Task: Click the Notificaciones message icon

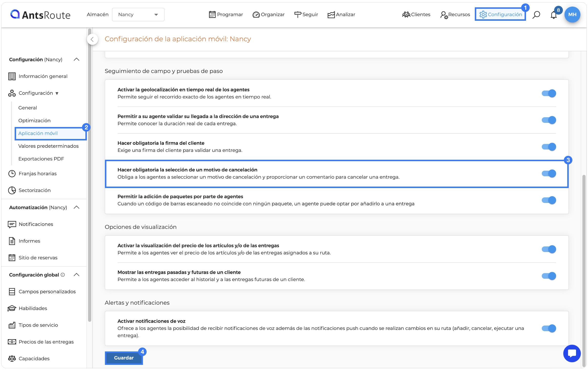Action: (x=12, y=224)
